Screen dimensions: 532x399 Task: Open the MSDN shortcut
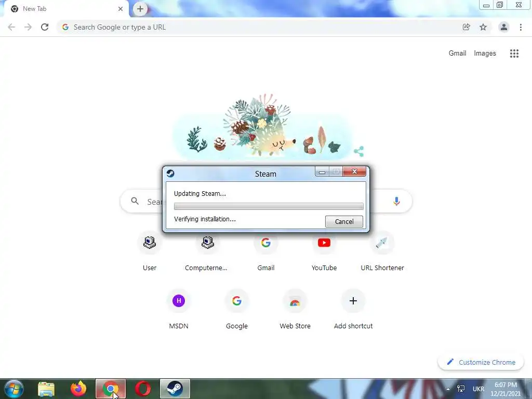(179, 310)
